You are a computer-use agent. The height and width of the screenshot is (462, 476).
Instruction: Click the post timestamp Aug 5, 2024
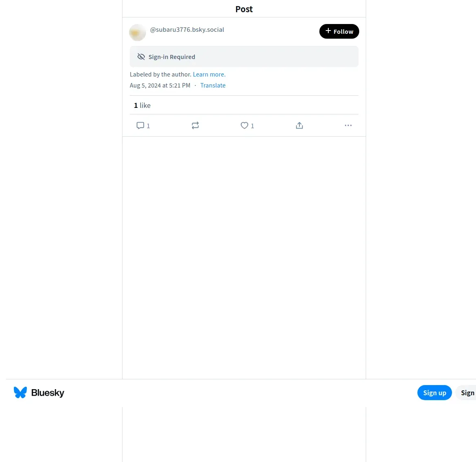pyautogui.click(x=160, y=85)
